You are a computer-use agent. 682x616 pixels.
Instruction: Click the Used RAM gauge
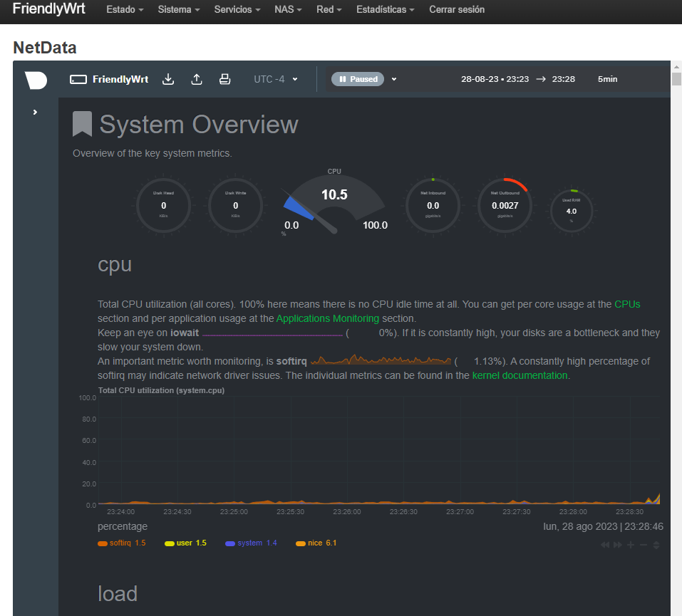click(572, 212)
